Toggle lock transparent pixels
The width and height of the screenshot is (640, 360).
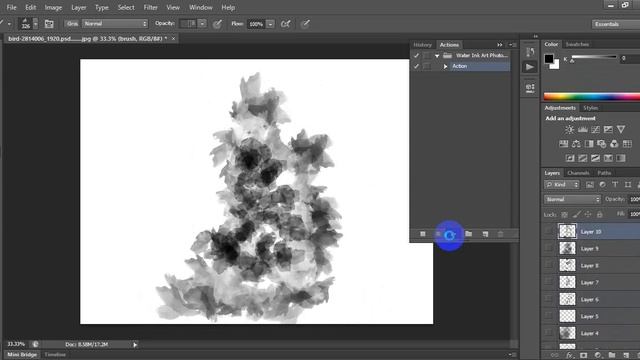(x=564, y=214)
